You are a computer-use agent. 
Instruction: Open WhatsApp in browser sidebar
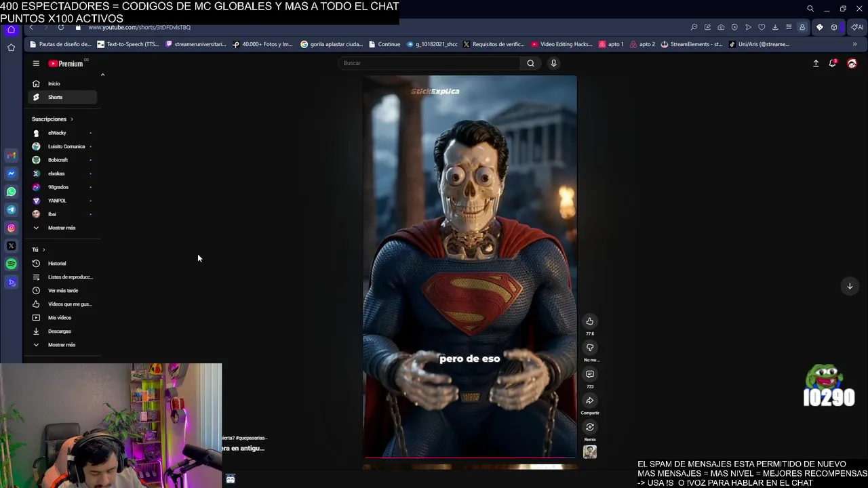point(11,192)
